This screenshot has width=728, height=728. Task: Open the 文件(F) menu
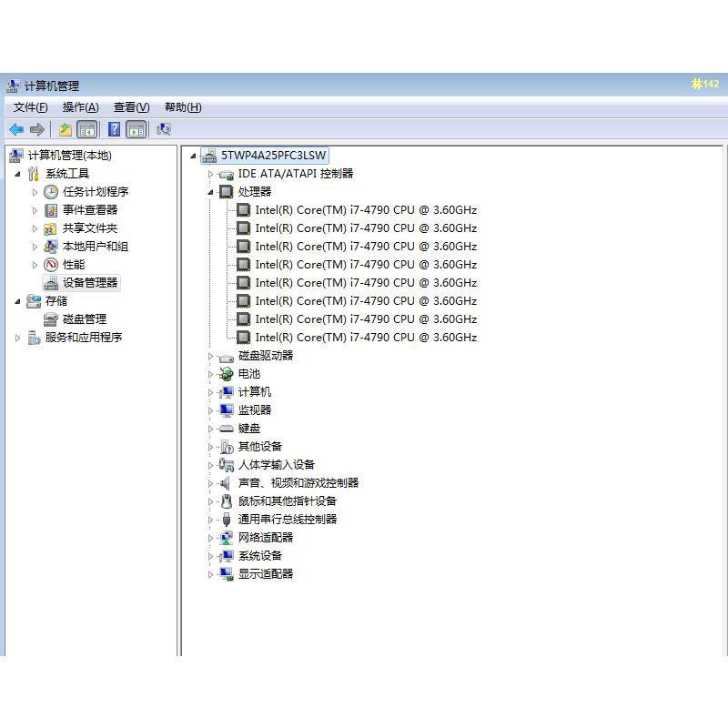30,107
